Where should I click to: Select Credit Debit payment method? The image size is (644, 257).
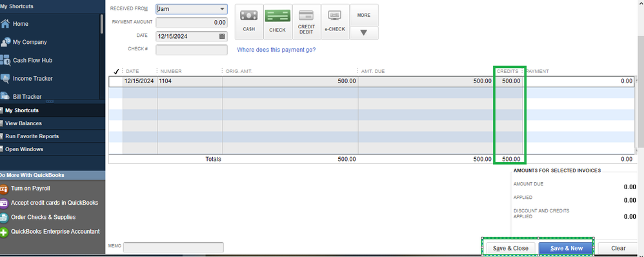pos(307,22)
